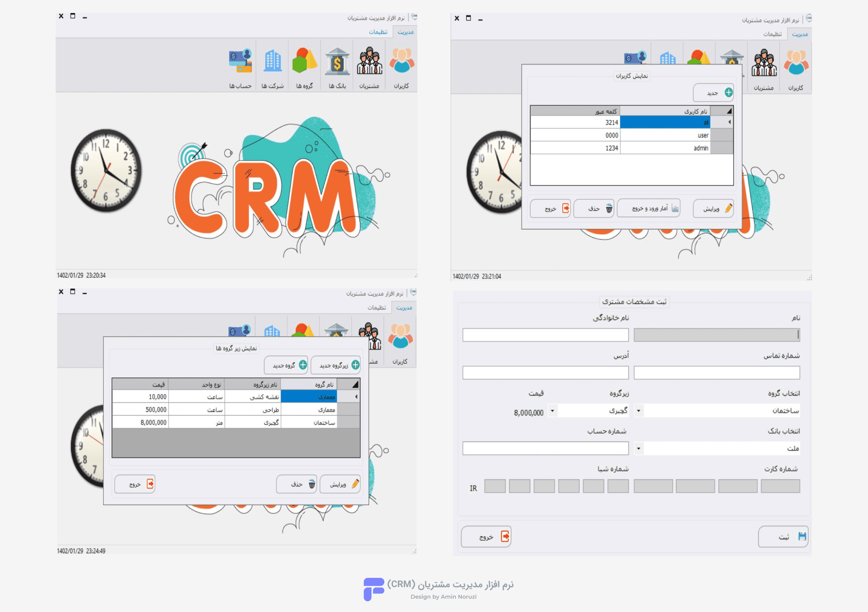Click the pencil ویرایش button in users dialog
The image size is (868, 612).
[713, 209]
